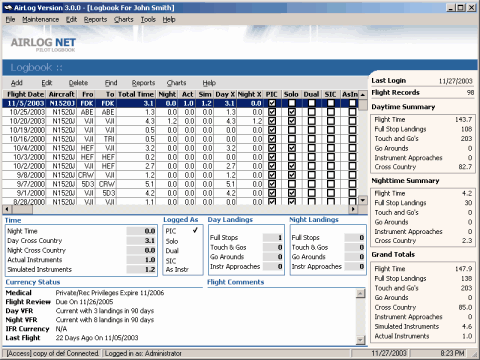This screenshot has width=480, height=360.
Task: Toggle Solo checkbox for 10/25/2003 flight
Action: pos(292,112)
